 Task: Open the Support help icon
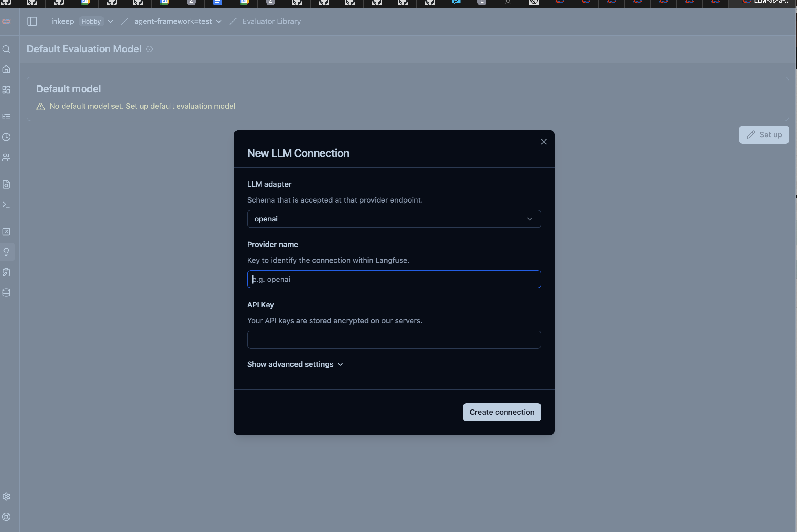(x=6, y=517)
